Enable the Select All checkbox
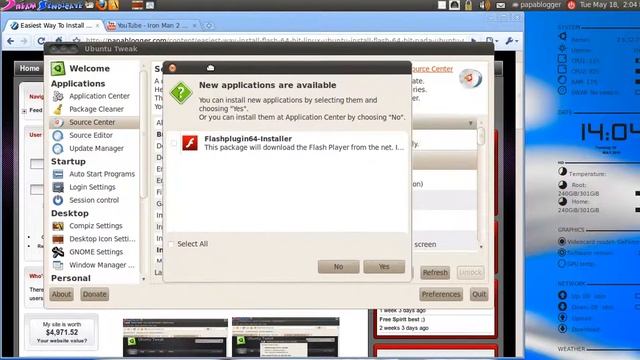Viewport: 640px width, 360px height. pos(171,244)
